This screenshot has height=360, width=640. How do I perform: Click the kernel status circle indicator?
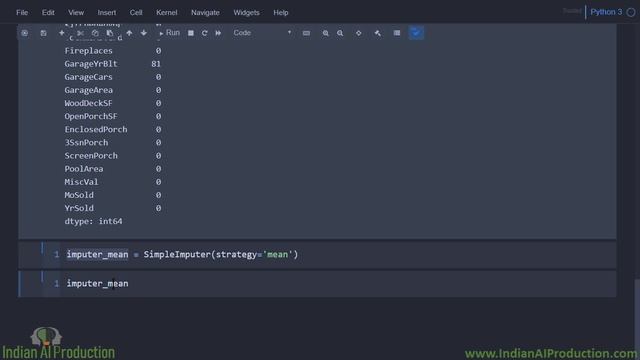click(631, 12)
